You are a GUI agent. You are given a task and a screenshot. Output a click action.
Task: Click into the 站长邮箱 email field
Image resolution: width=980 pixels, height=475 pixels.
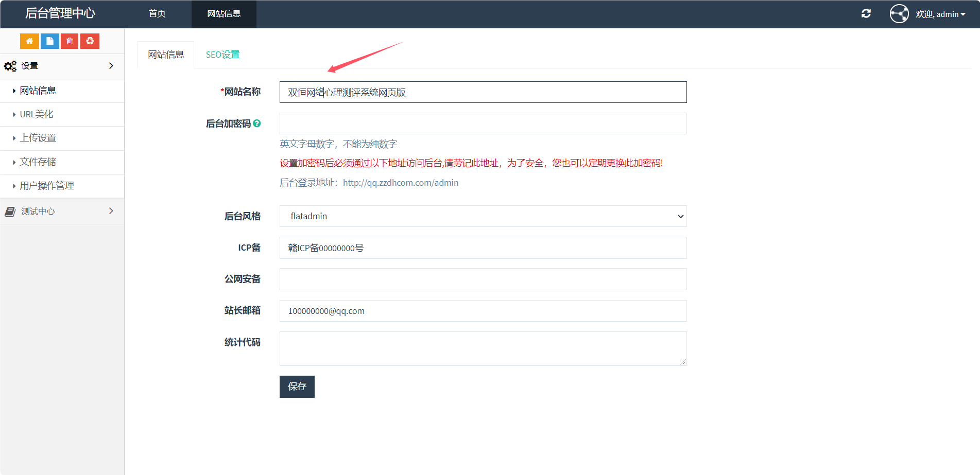point(483,311)
